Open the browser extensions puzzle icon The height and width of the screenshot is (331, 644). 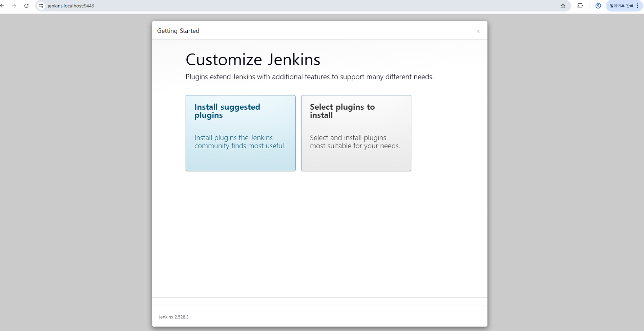coord(580,6)
